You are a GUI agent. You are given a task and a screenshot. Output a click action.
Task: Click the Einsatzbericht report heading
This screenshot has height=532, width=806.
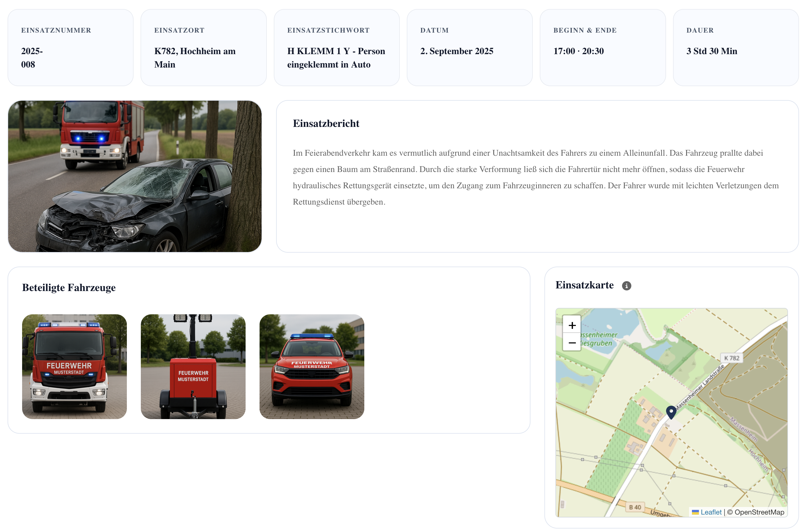[326, 123]
